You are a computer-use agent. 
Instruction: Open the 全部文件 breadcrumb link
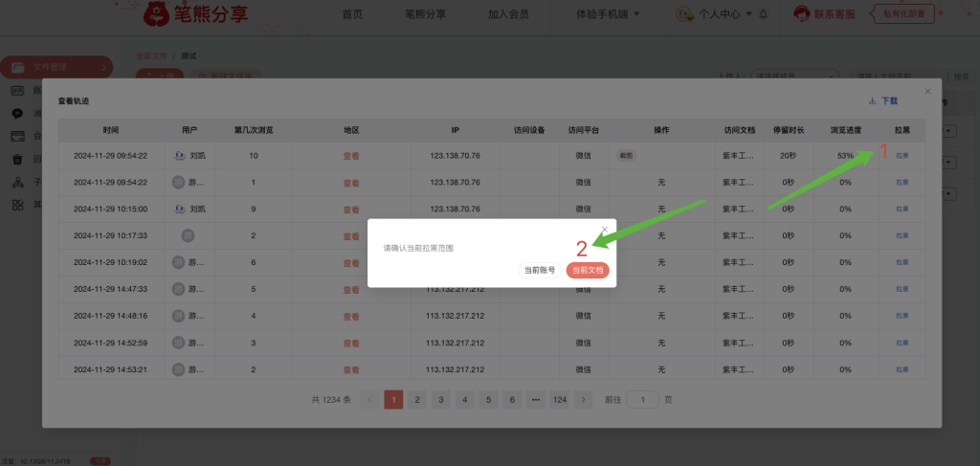tap(152, 55)
